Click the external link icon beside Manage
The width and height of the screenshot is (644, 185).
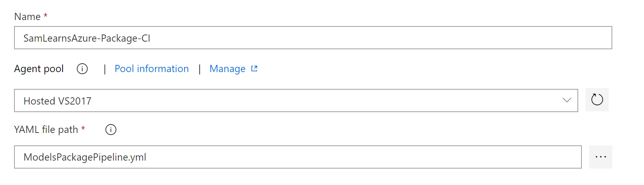coord(254,68)
